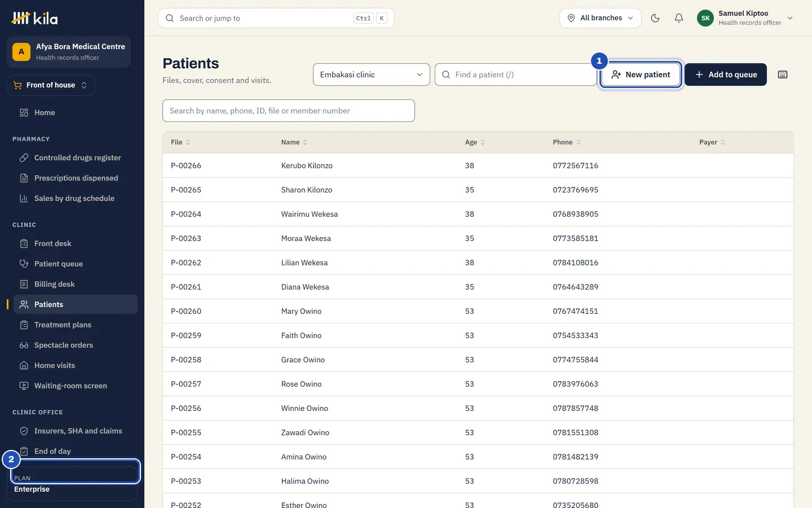Screen dimensions: 812x508
Task: Open the All branches dropdown
Action: tap(601, 18)
